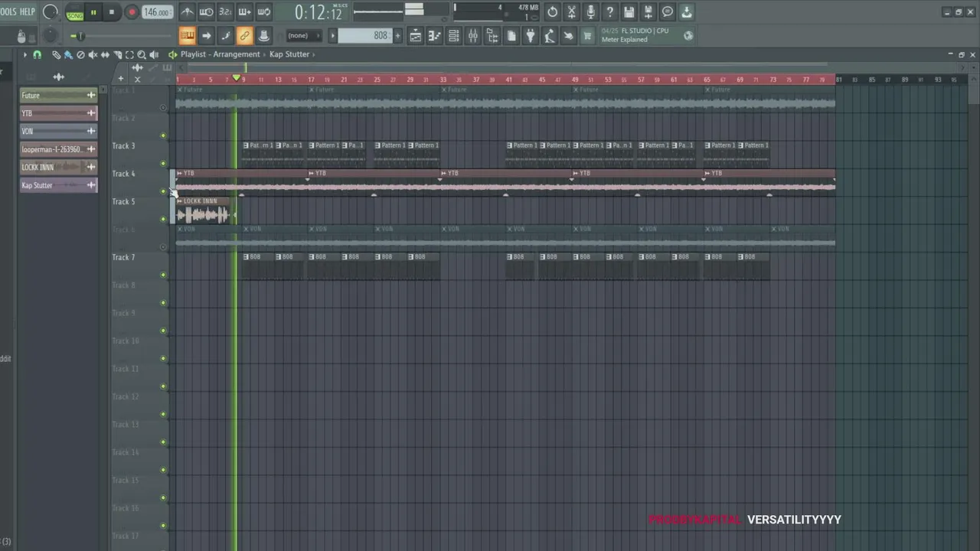Click 'Kap Stutter' breadcrumb in playlist title
The image size is (980, 551).
[x=289, y=54]
